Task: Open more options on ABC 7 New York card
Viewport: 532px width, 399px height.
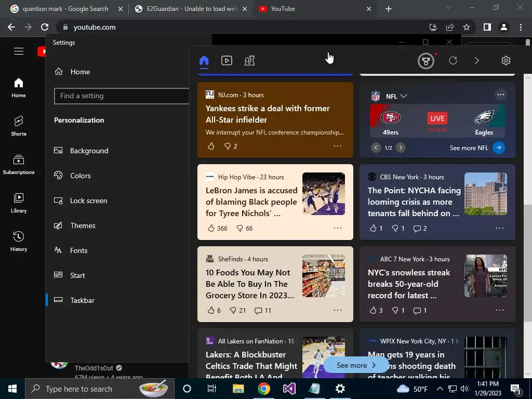Action: tap(500, 310)
